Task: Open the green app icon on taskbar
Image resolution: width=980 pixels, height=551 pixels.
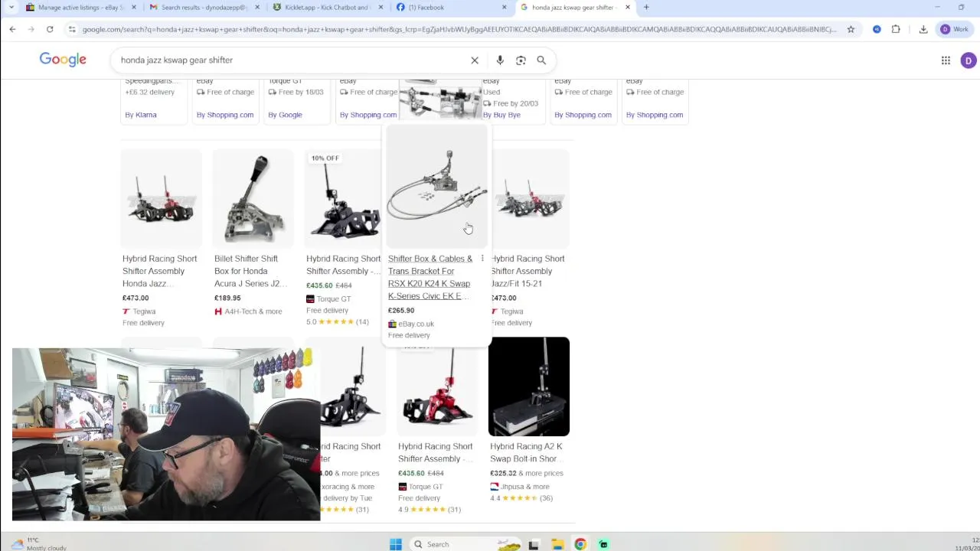Action: click(x=603, y=544)
